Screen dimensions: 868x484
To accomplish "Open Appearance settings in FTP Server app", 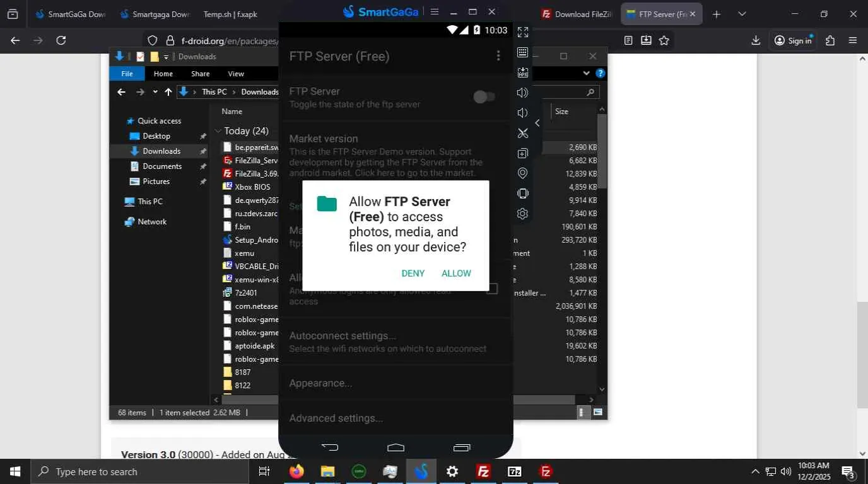I will point(396,383).
